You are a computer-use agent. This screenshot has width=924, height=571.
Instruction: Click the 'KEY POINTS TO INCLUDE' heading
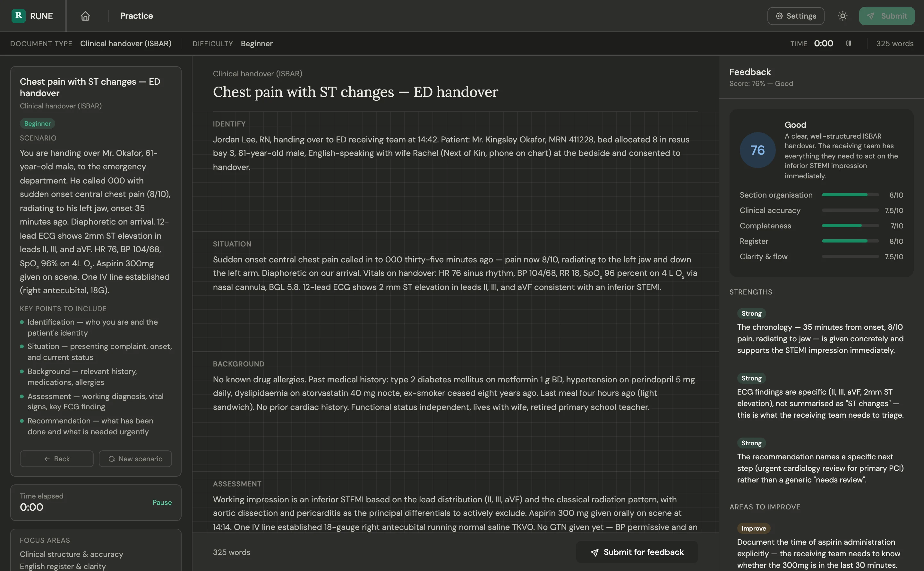pos(63,309)
